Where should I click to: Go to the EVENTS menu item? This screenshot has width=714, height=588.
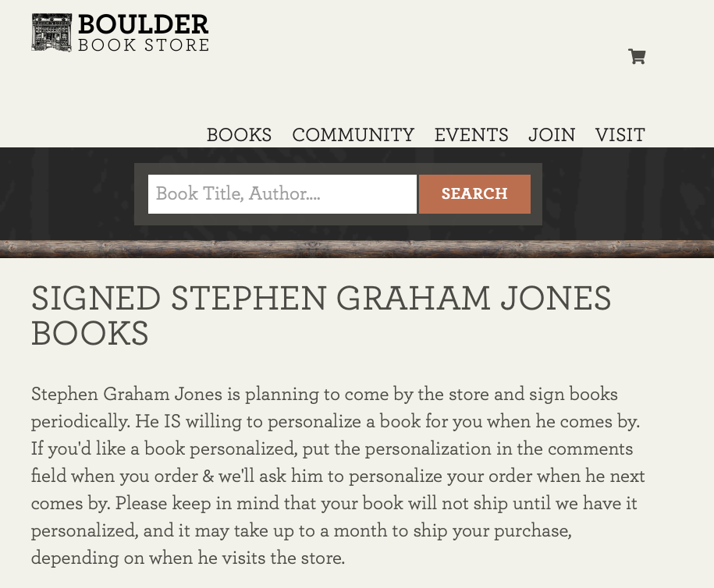point(471,135)
